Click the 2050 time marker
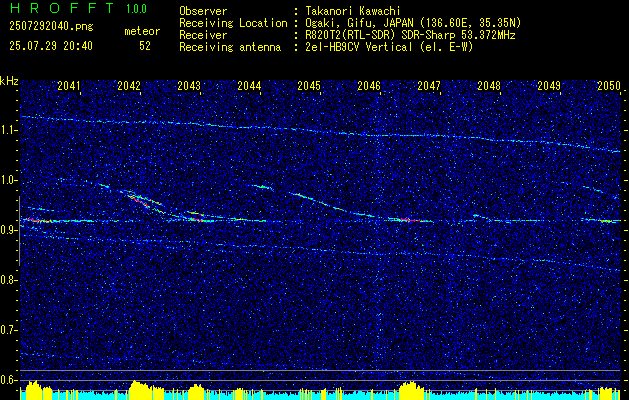The width and height of the screenshot is (629, 400). pos(609,86)
